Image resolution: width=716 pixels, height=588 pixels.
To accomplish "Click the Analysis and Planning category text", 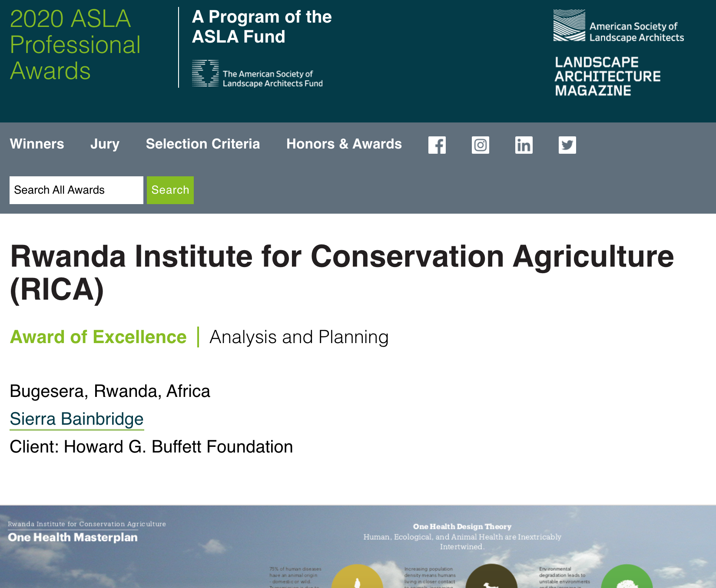I will pos(299,337).
